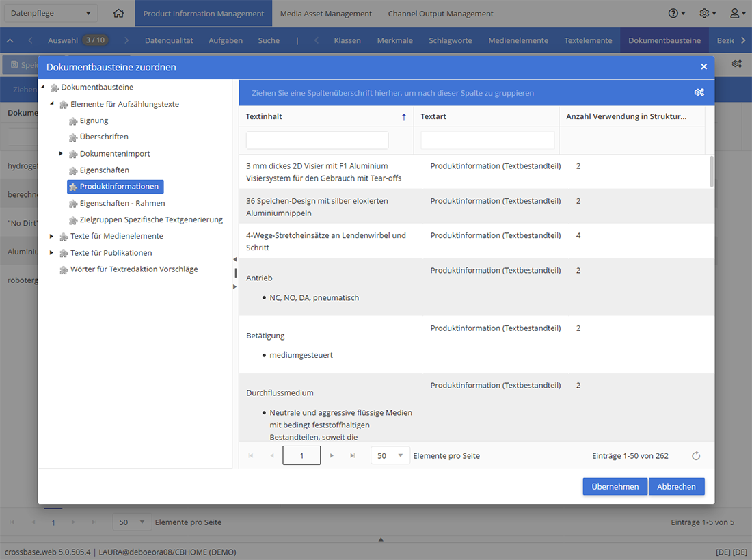This screenshot has height=560, width=752.
Task: Click the home icon in top bar
Action: [x=118, y=14]
